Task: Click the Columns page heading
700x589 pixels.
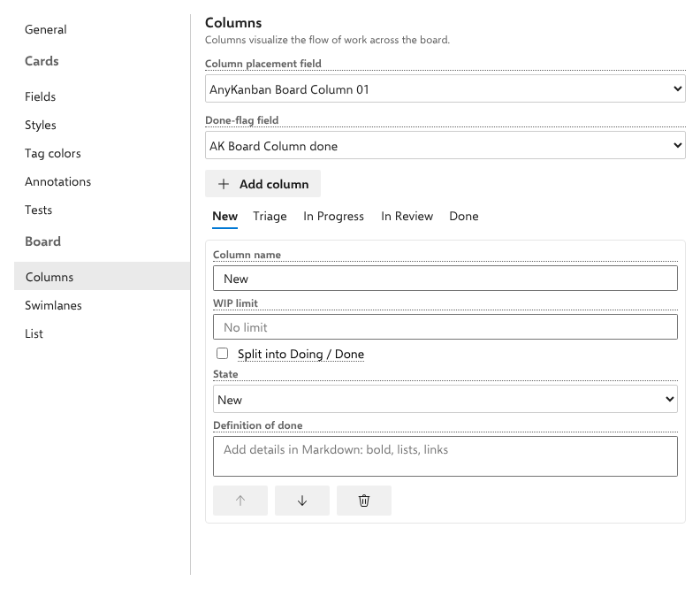Action: [x=233, y=23]
